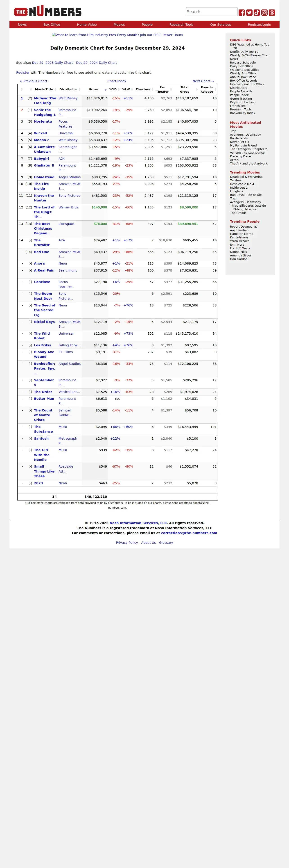Sort the table by Per Theater column
Viewport: 289px width, 868px height.
(x=164, y=89)
